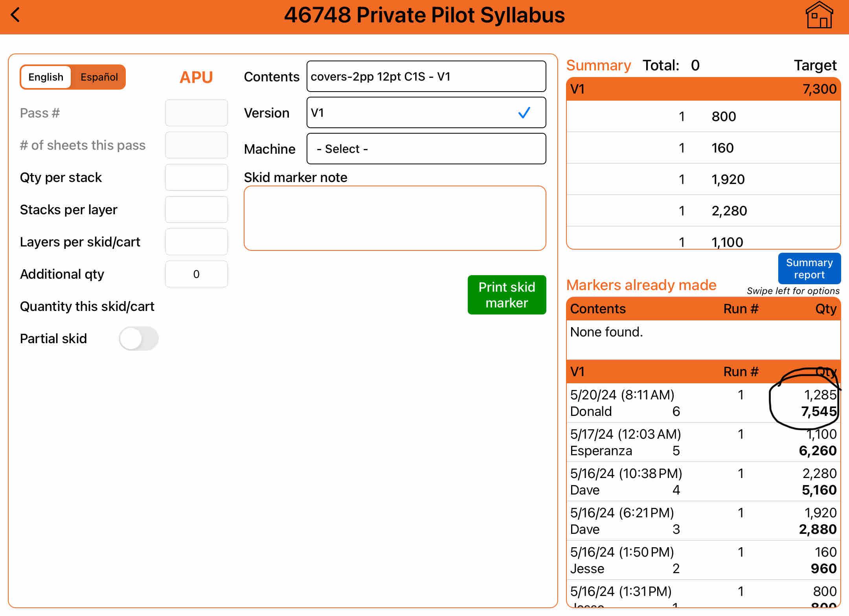Tap the back arrow icon

(x=16, y=16)
